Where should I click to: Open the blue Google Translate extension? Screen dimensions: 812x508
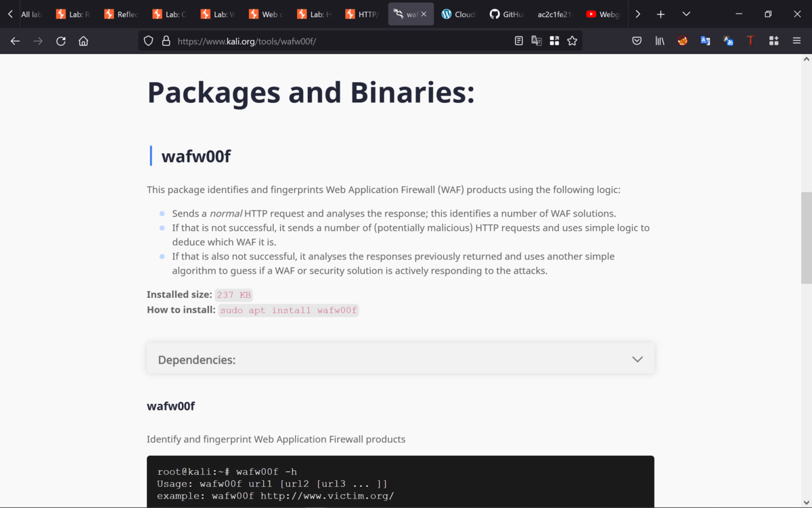(x=705, y=41)
